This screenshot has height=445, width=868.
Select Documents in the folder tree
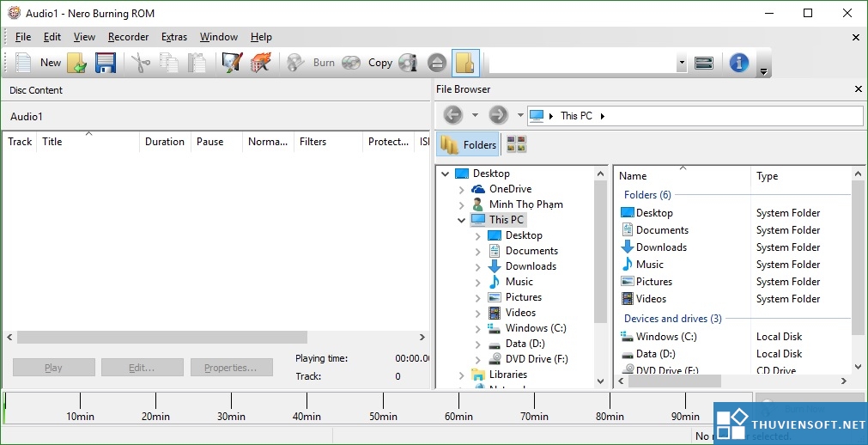click(x=531, y=251)
